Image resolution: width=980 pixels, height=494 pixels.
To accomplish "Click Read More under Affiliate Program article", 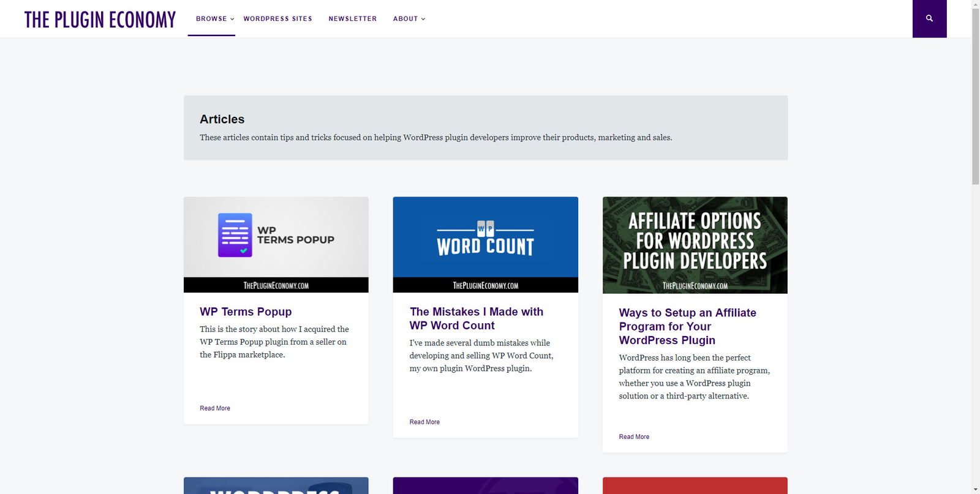I will tap(634, 437).
